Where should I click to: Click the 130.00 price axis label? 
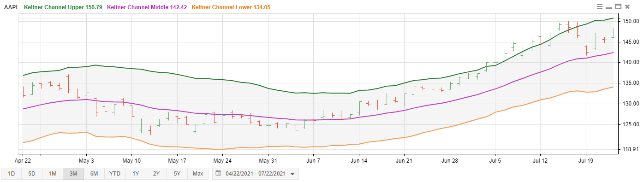click(x=631, y=104)
